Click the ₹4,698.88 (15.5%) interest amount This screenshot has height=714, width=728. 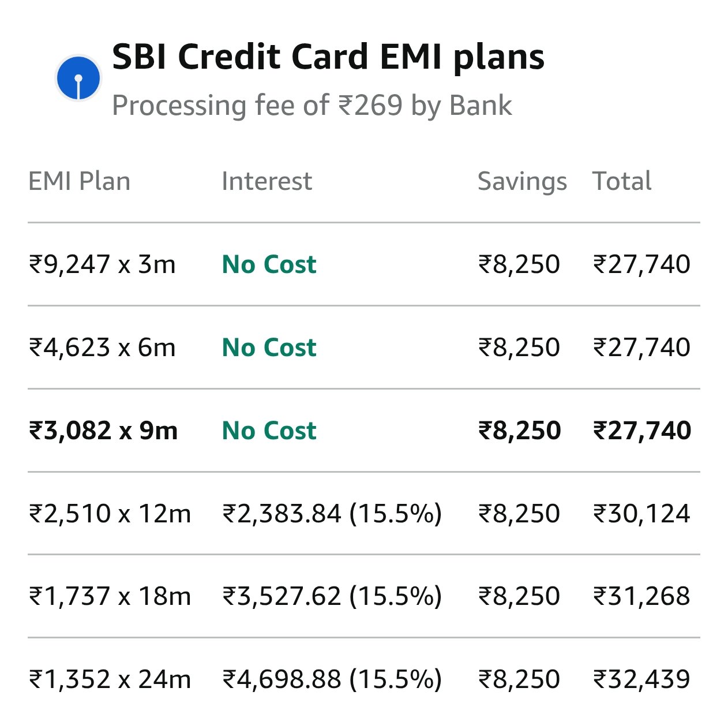click(332, 679)
